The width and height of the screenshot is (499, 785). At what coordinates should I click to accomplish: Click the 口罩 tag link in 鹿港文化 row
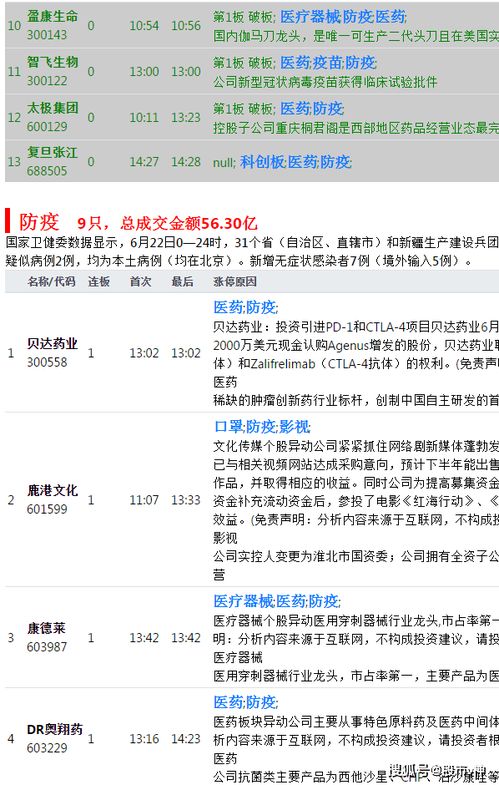pyautogui.click(x=228, y=427)
